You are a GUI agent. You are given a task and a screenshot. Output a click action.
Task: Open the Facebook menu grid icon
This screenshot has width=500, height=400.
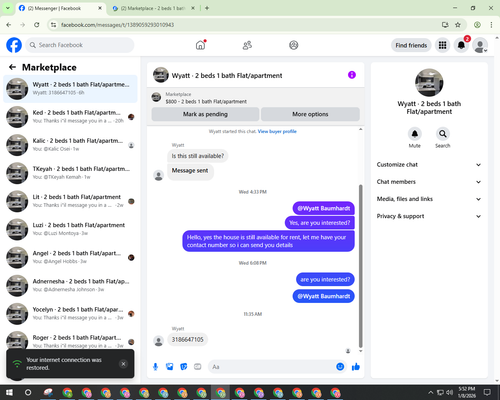coord(442,45)
